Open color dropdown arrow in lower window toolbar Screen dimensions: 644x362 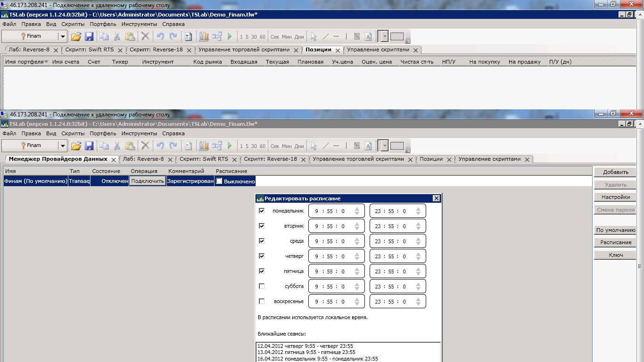[x=385, y=146]
